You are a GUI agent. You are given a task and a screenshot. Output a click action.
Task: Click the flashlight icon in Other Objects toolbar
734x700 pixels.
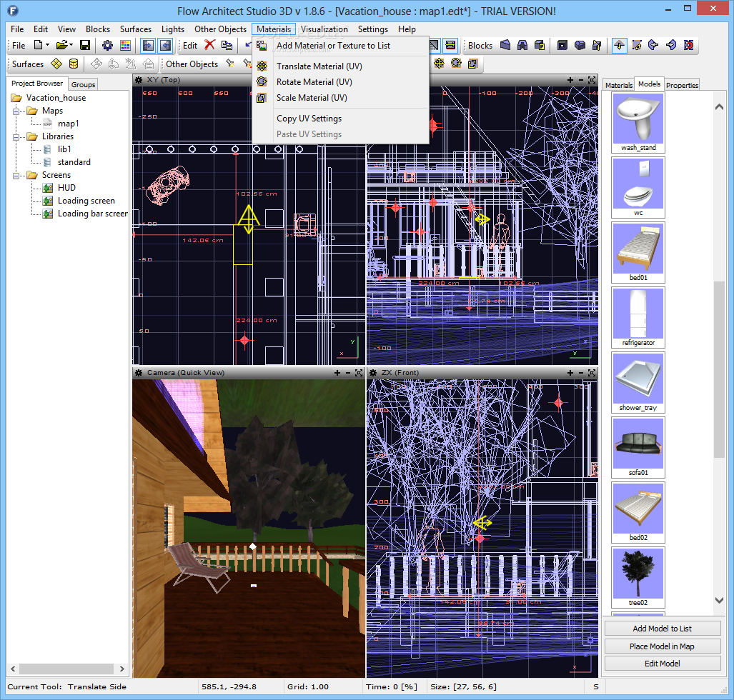tap(230, 63)
